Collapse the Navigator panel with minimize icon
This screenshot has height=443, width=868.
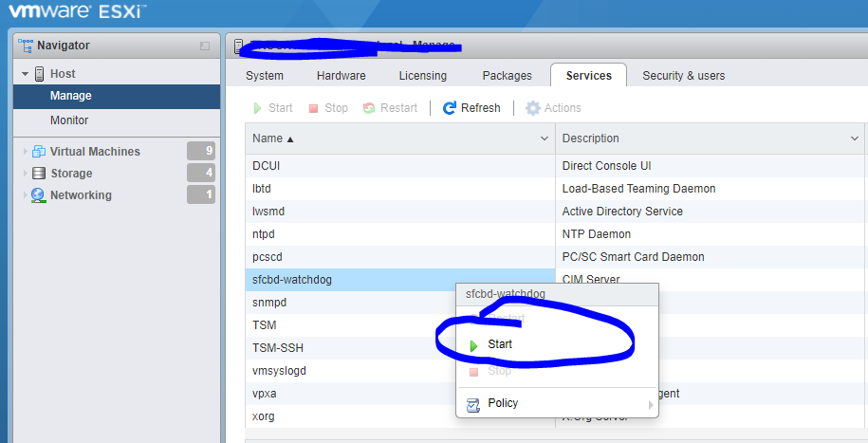click(x=205, y=46)
